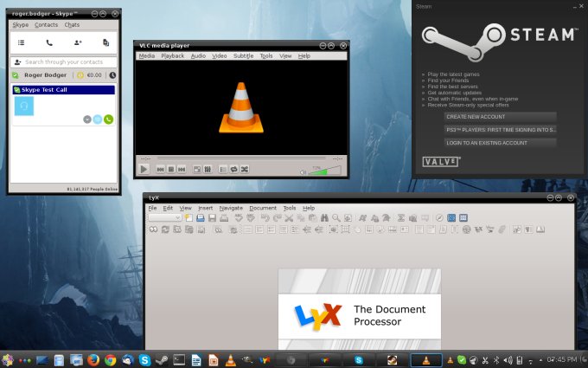Open LyX Navigate menu
Screen dimensions: 588x368
click(231, 208)
